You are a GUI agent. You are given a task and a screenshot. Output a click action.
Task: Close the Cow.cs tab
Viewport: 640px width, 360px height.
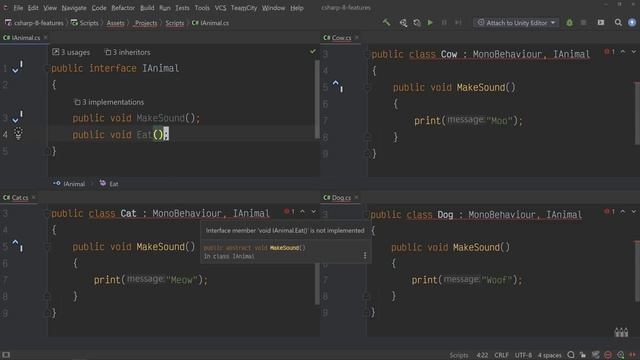(x=357, y=37)
